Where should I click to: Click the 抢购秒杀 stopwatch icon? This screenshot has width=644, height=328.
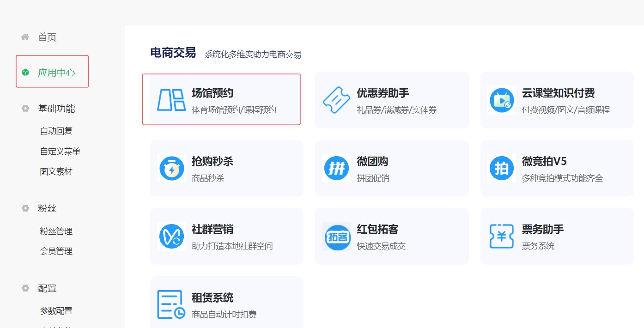click(171, 168)
